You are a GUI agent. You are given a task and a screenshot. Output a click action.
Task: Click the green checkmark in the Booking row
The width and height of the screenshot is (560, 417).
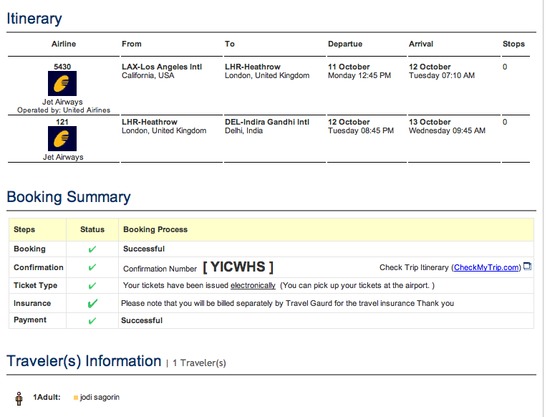(92, 249)
